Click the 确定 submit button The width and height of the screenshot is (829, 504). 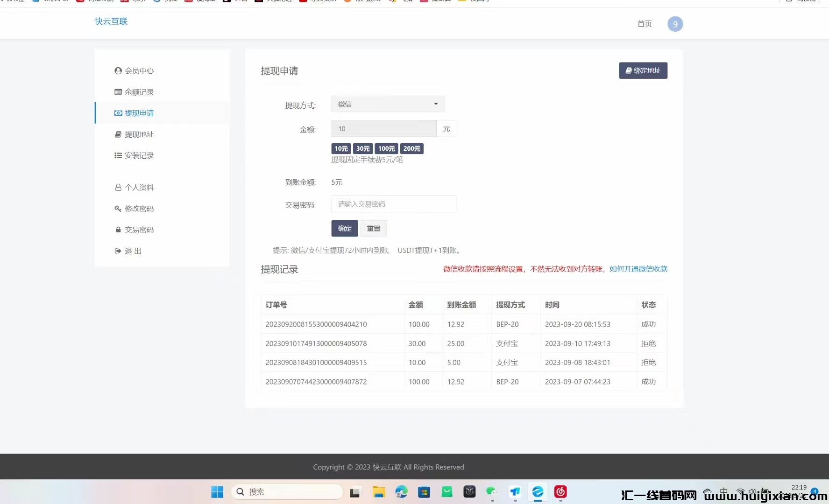[345, 228]
